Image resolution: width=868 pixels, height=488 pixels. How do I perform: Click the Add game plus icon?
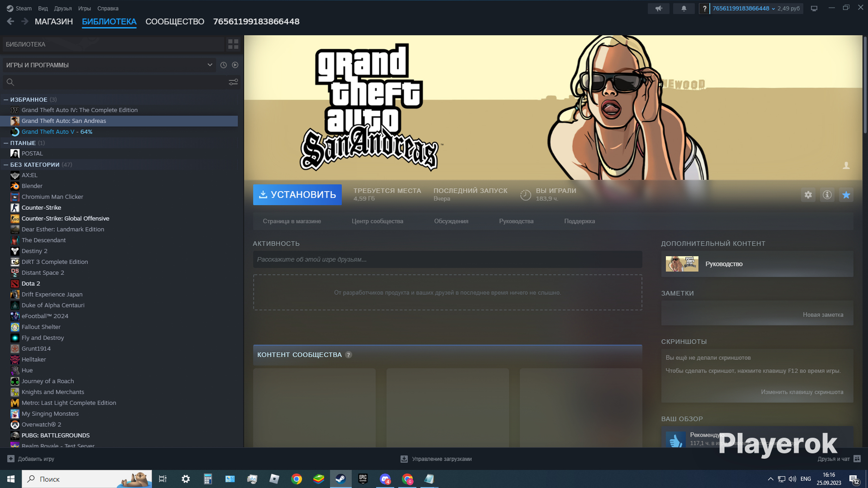(x=11, y=459)
